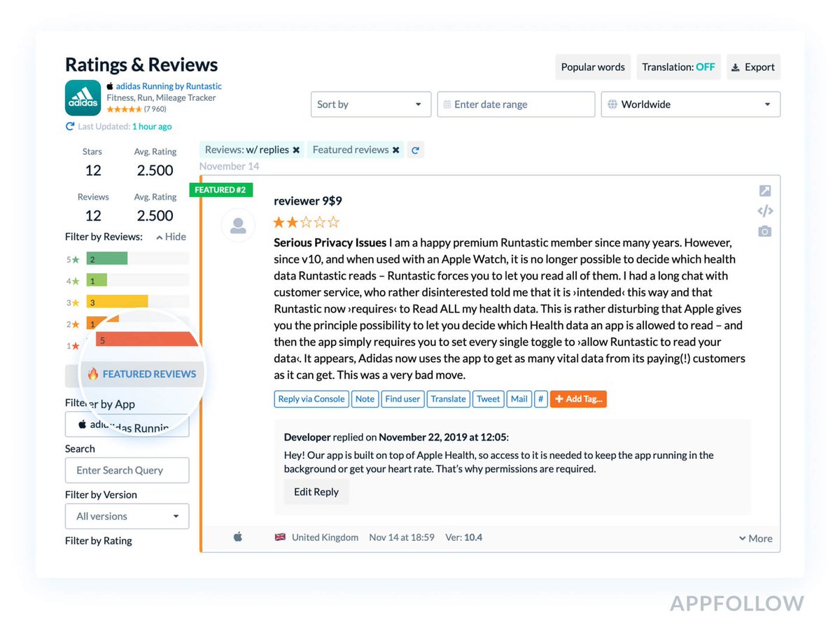Click Edit Reply on developer response
840x620 pixels.
click(316, 492)
